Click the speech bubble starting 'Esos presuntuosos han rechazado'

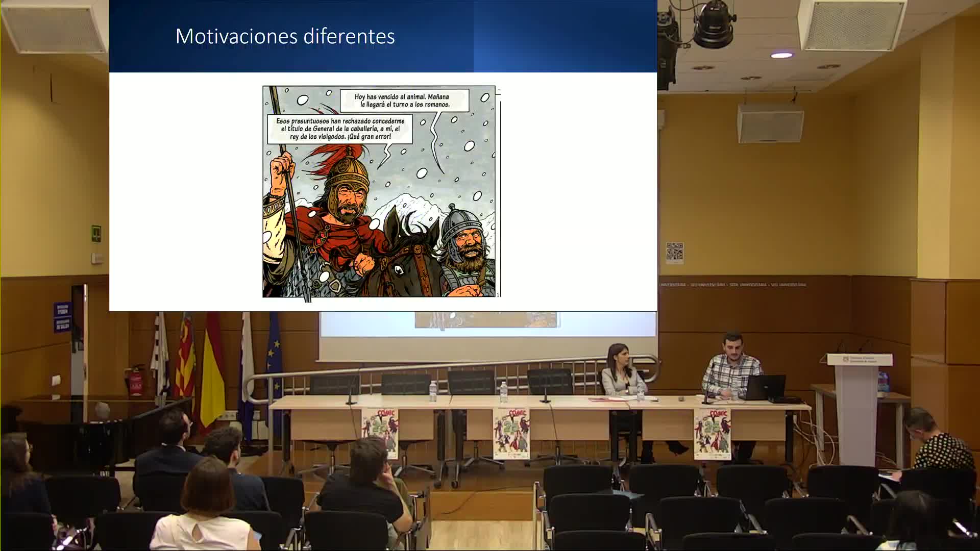340,129
